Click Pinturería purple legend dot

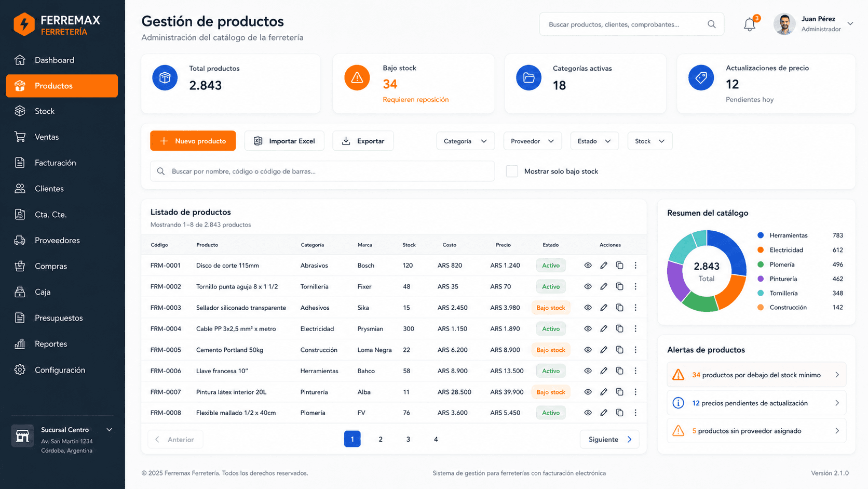point(761,279)
